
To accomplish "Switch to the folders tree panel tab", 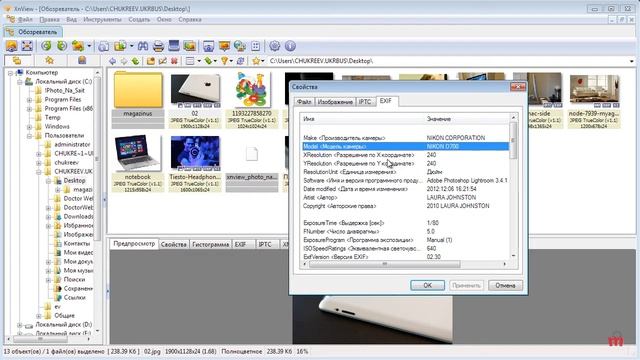I will tap(17, 60).
